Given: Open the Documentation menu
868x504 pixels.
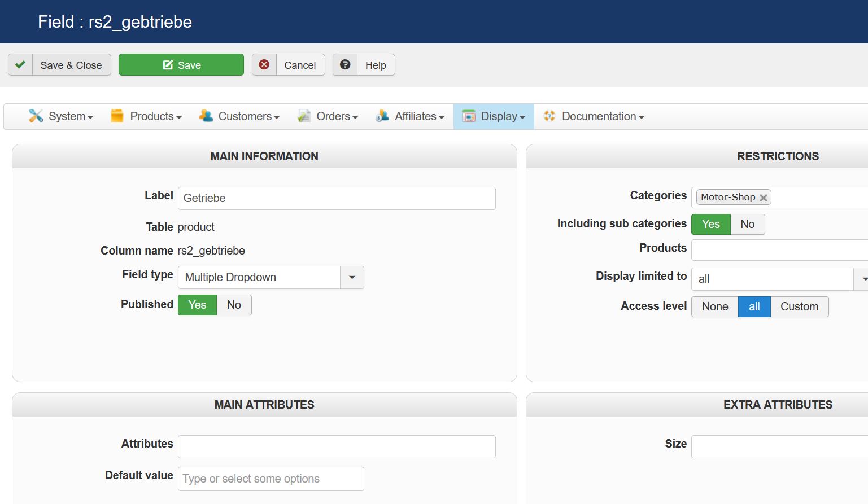Looking at the screenshot, I should (602, 116).
